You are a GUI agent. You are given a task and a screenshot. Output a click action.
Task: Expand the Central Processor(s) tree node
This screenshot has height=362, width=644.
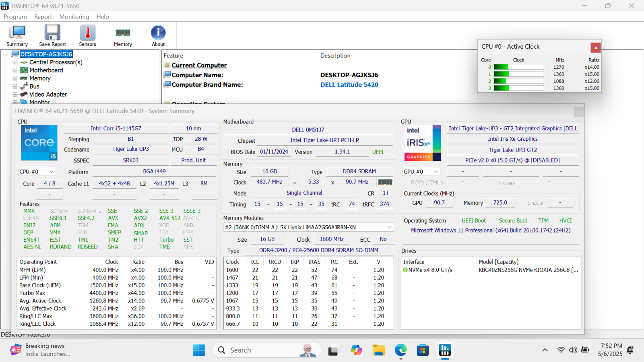coord(15,62)
